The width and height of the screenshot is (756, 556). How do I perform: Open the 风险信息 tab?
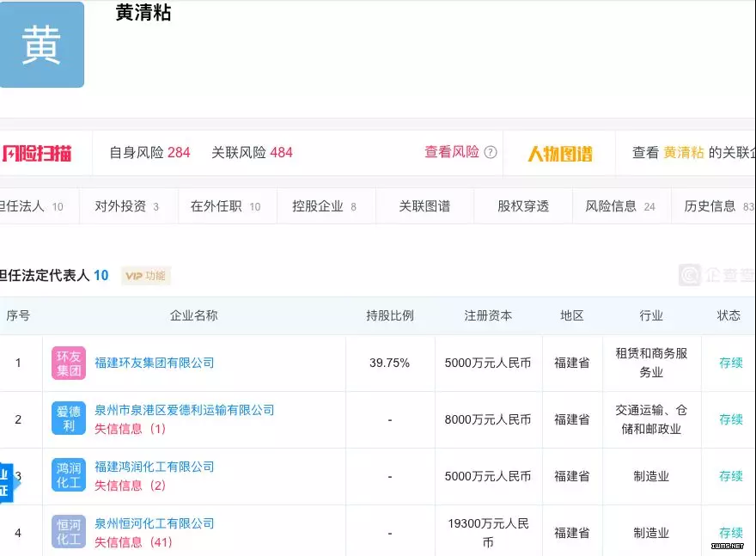point(620,206)
